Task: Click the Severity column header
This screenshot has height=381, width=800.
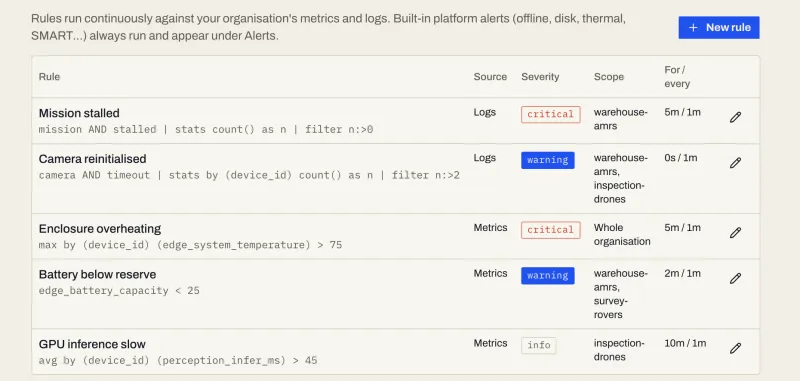Action: tap(540, 77)
